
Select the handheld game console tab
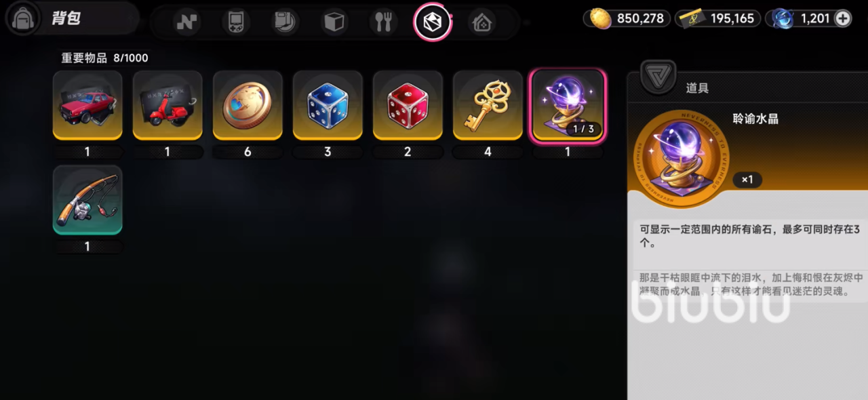coord(236,22)
